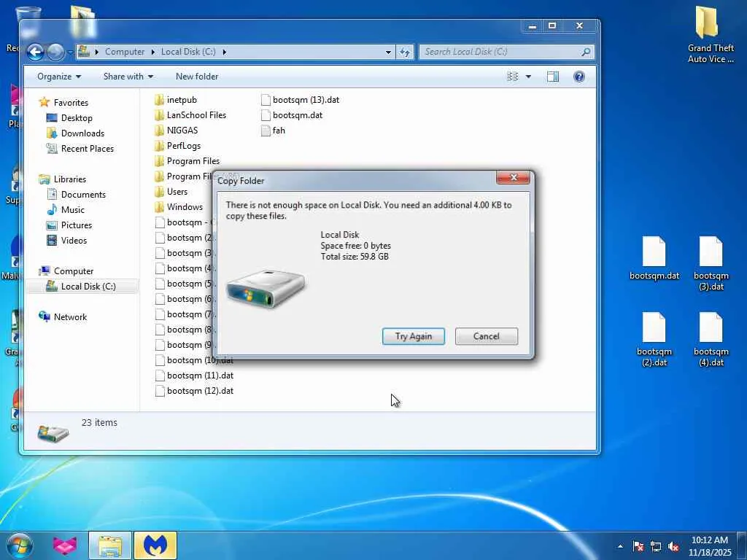The width and height of the screenshot is (747, 560).
Task: Refresh the Local Disk (C:) view
Action: [x=404, y=52]
